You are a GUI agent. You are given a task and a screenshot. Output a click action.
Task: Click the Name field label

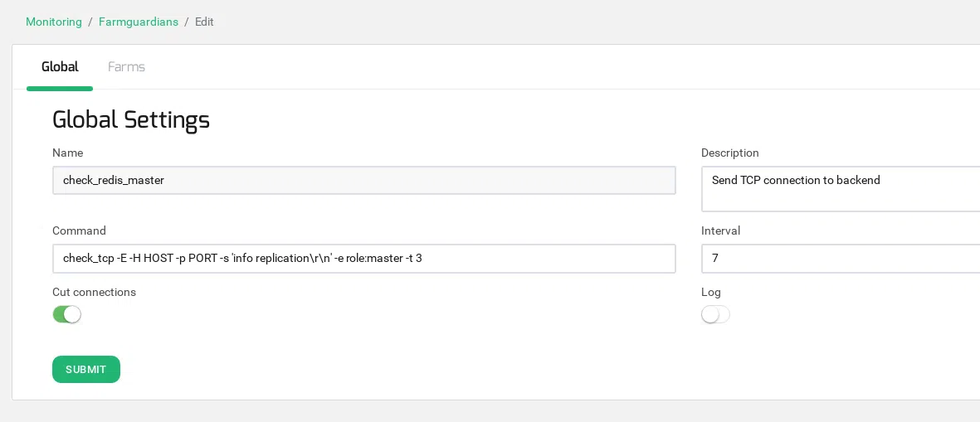(67, 153)
